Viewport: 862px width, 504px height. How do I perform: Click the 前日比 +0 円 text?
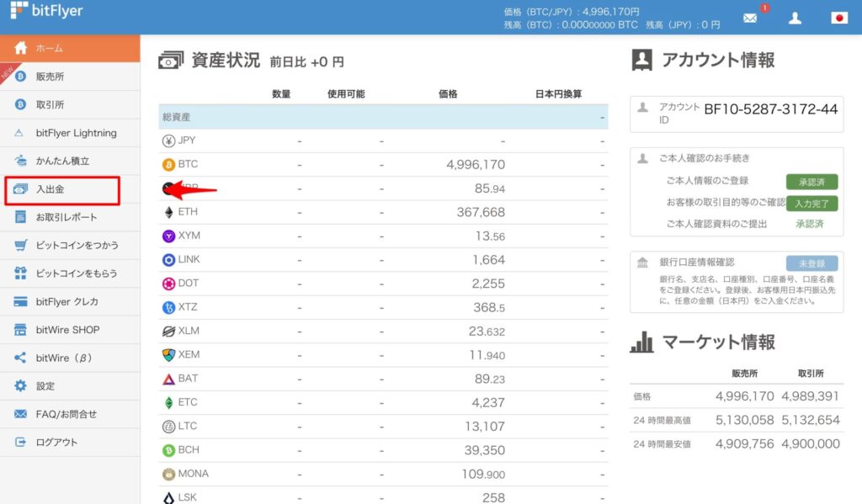[x=306, y=62]
